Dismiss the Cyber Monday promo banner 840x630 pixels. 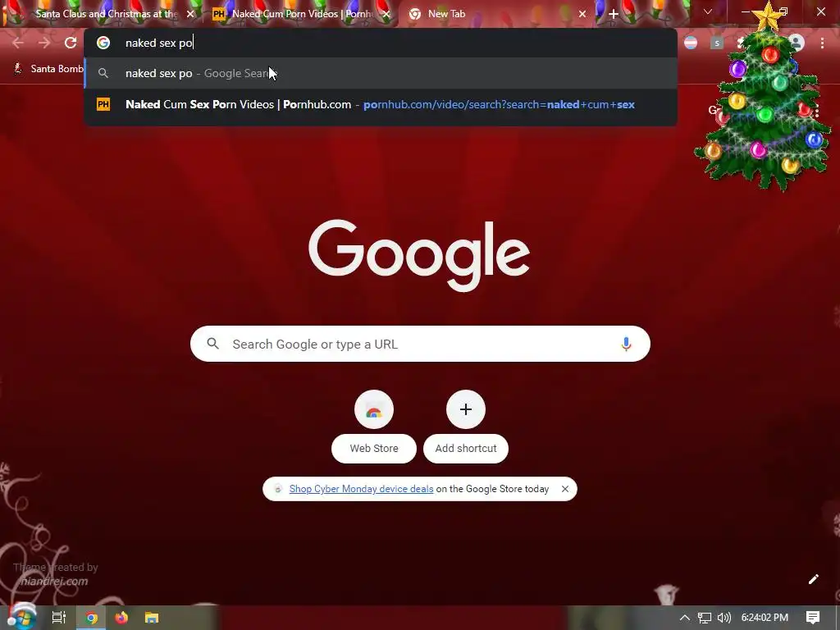tap(564, 489)
